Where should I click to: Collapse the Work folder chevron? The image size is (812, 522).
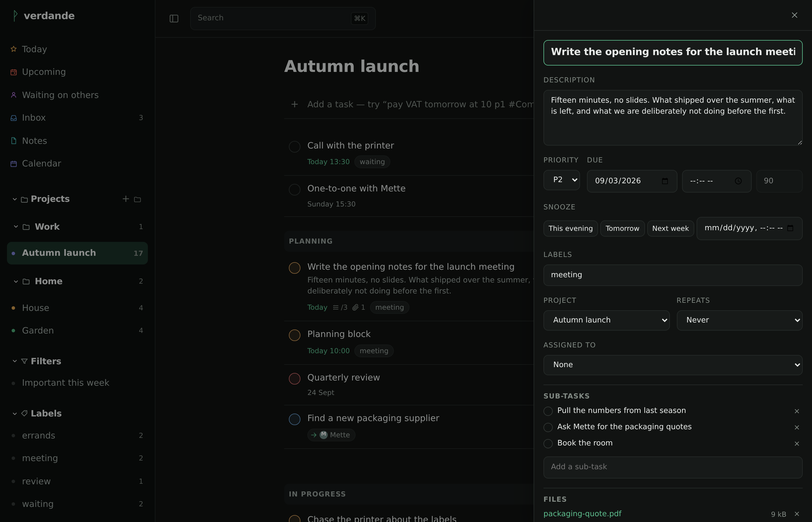pos(16,227)
